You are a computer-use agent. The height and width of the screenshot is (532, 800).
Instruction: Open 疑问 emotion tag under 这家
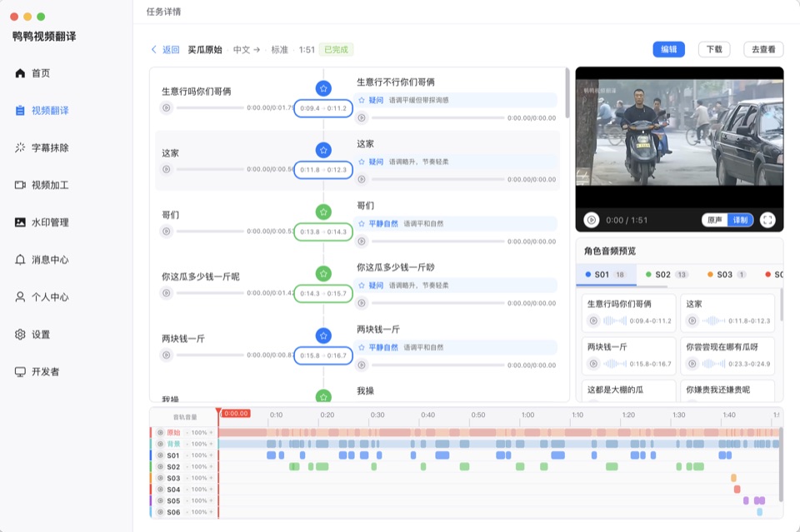376,162
